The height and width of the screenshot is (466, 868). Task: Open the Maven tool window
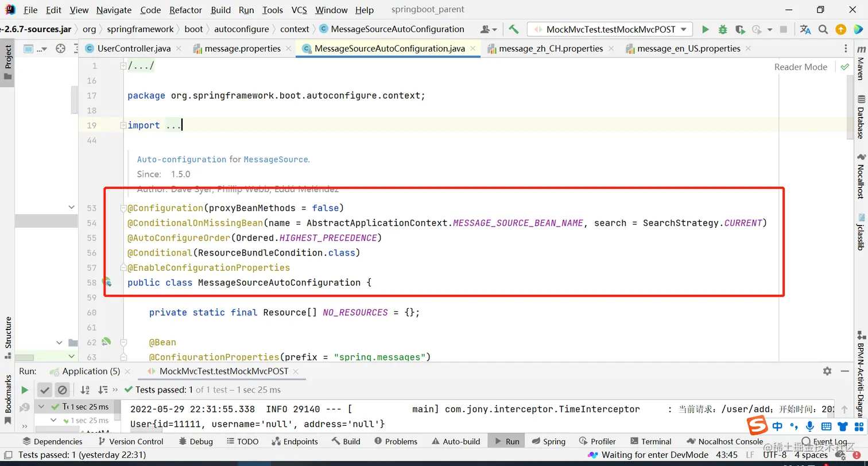861,64
